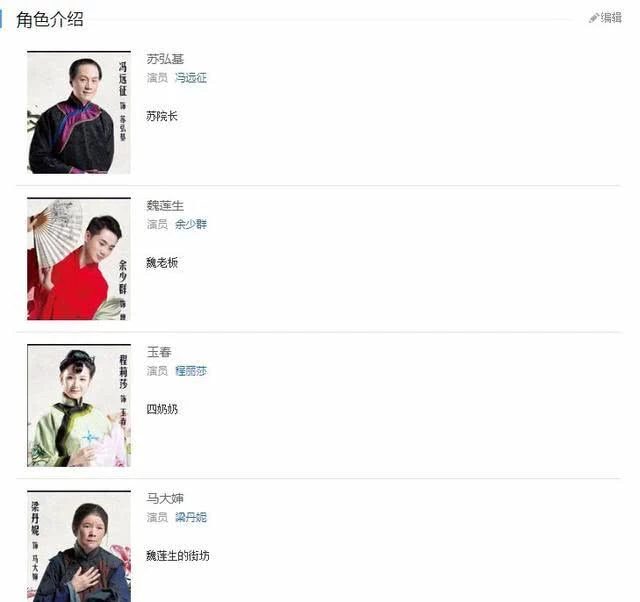Click character name 魏莲生
640x602 pixels.
click(165, 206)
